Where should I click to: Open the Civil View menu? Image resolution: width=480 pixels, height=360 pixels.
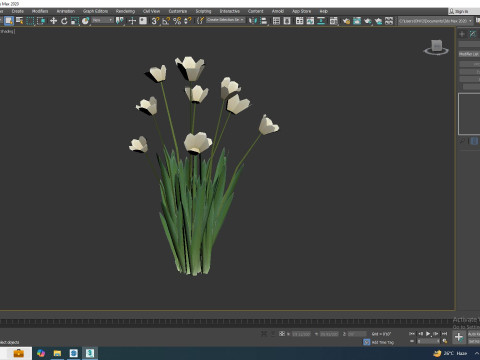click(151, 11)
